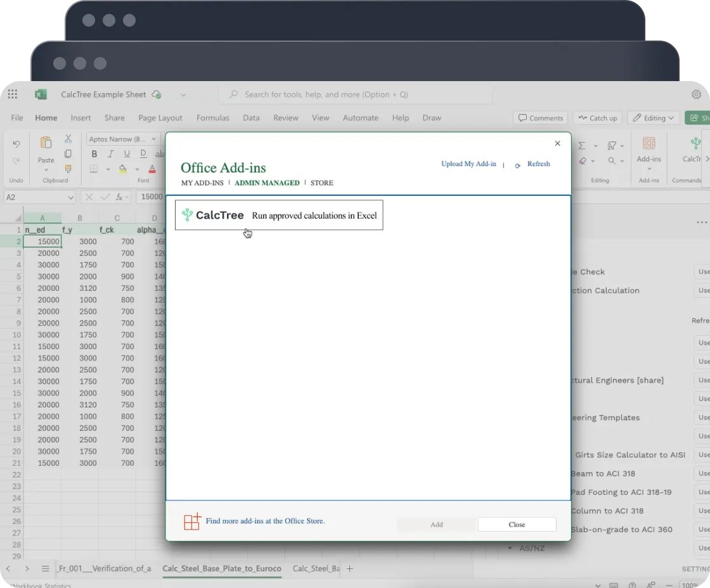The image size is (710, 588).
Task: Expand the Add-ins ribbon dropdown arrow
Action: coord(649,169)
